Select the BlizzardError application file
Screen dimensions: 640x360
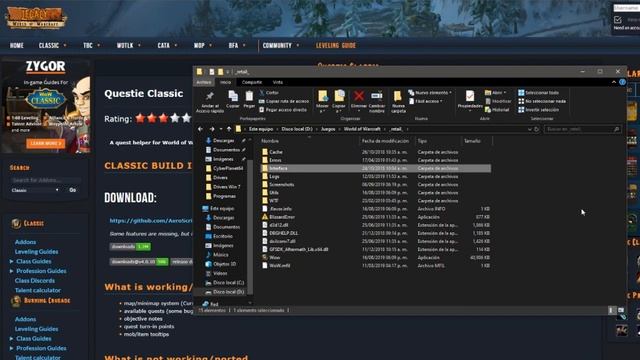pos(282,217)
